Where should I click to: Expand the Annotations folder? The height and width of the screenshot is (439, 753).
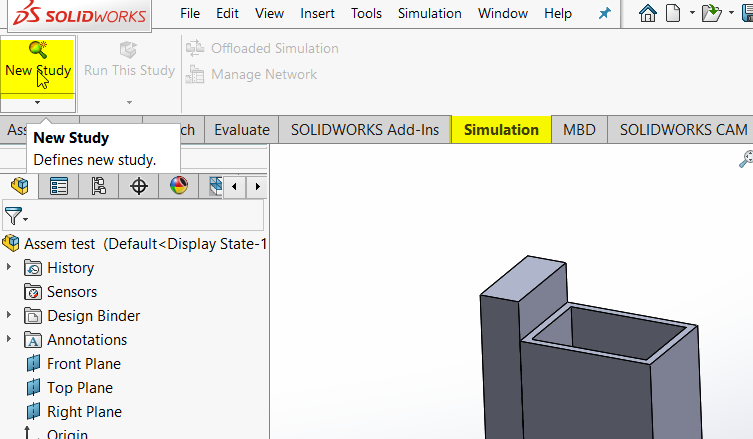point(9,339)
